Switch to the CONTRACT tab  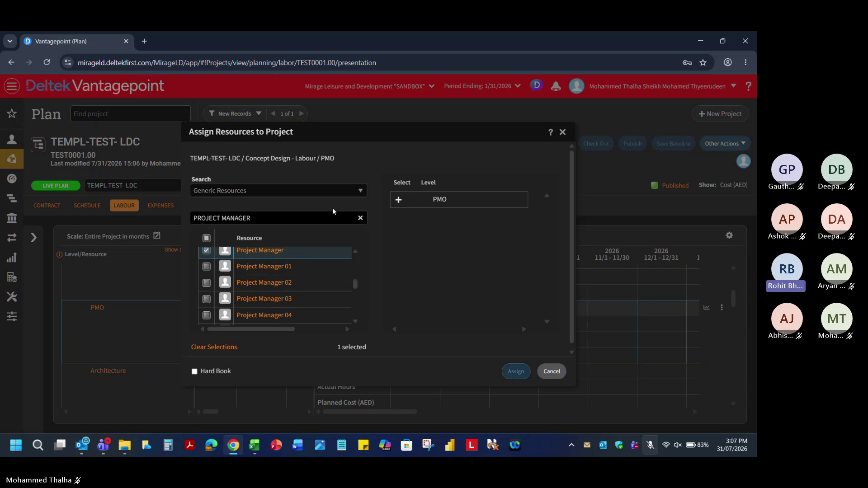[x=47, y=206]
